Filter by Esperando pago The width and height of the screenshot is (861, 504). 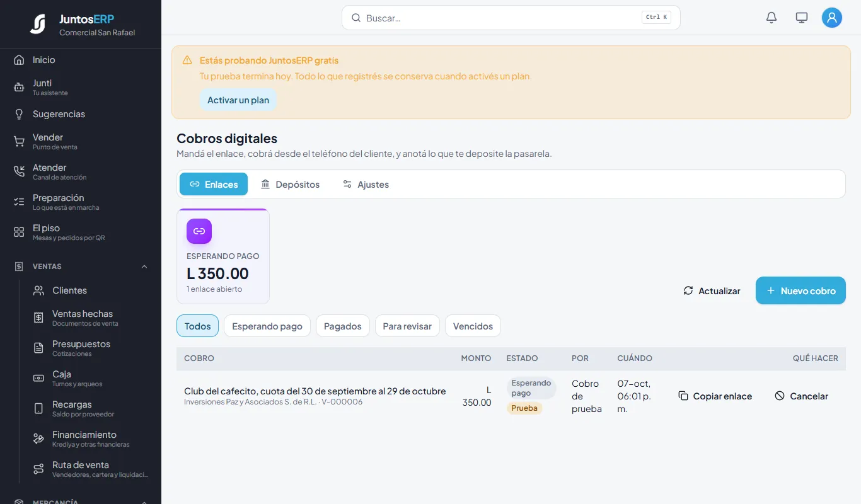pos(267,326)
